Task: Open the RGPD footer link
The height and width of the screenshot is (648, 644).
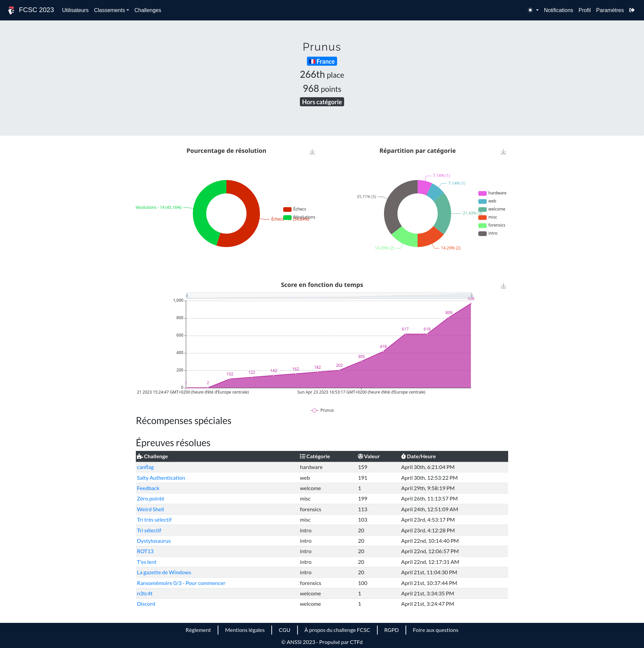Action: [391, 630]
